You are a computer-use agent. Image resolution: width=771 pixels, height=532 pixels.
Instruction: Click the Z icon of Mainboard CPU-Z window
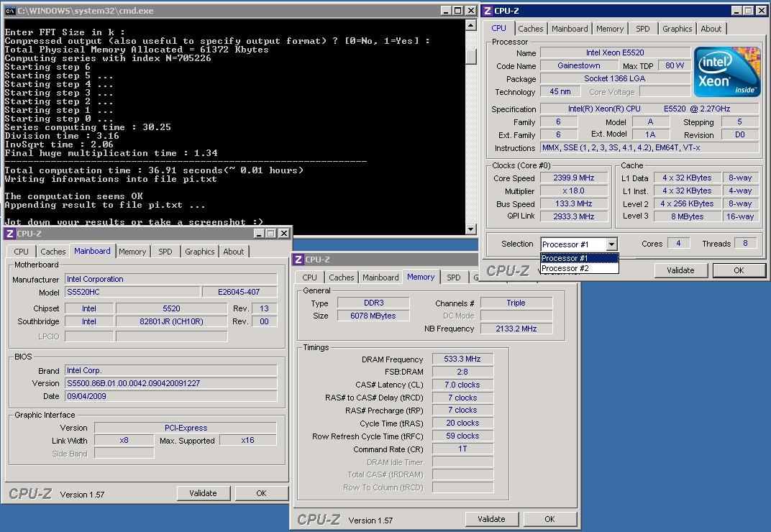[9, 234]
